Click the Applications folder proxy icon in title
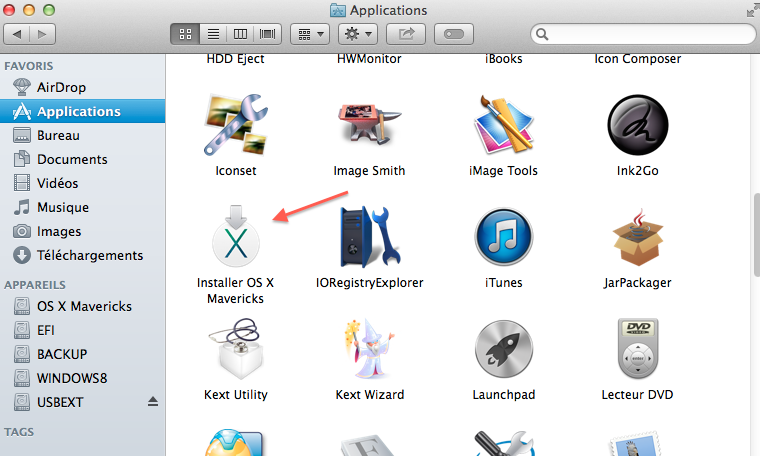The image size is (760, 456). pos(338,10)
